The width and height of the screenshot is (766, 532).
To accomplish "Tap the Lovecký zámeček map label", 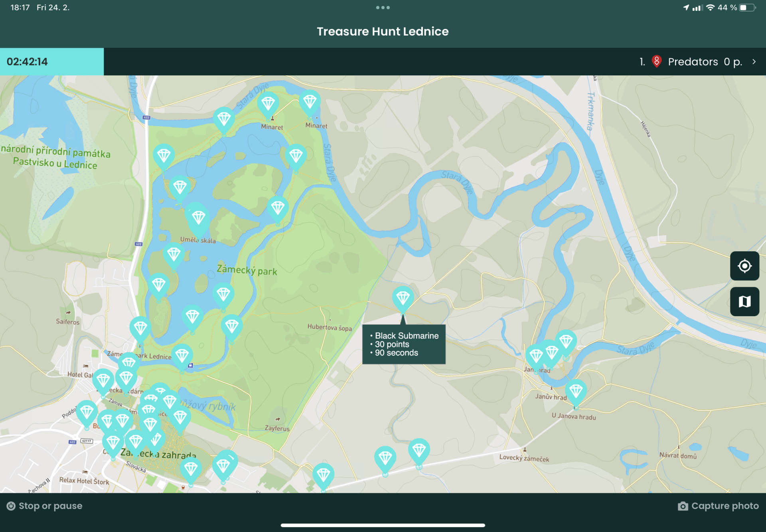I will [x=524, y=458].
